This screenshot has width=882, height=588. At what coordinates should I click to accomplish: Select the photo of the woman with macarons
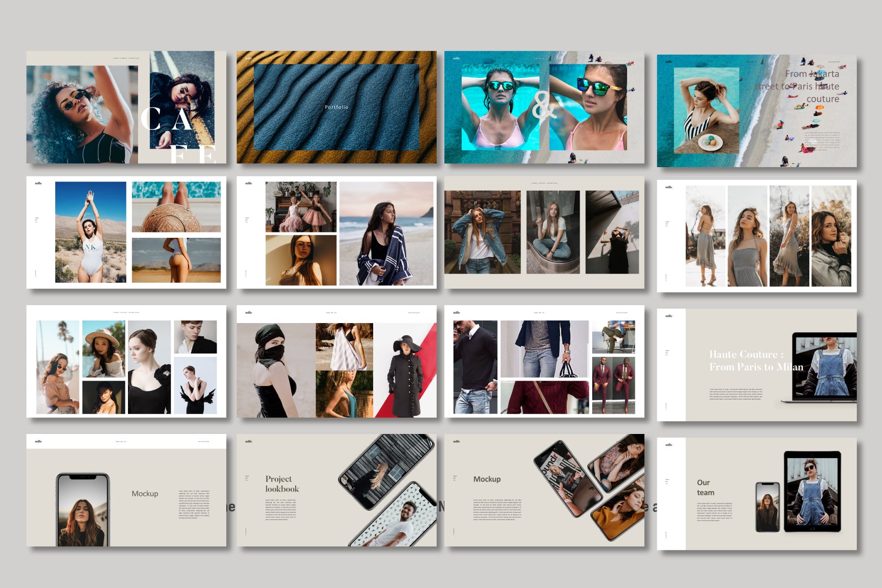coord(706,110)
